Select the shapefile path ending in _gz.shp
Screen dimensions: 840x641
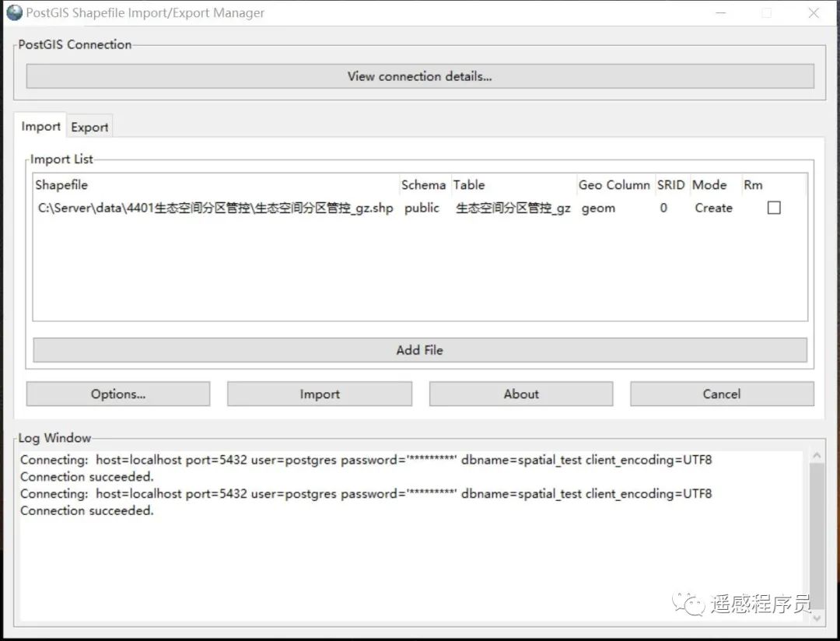pyautogui.click(x=215, y=208)
